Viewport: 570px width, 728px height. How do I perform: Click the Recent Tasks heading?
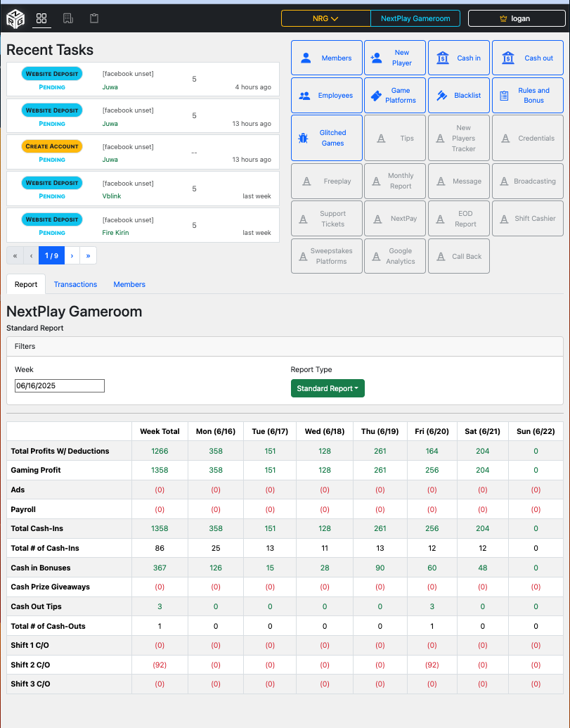[50, 50]
